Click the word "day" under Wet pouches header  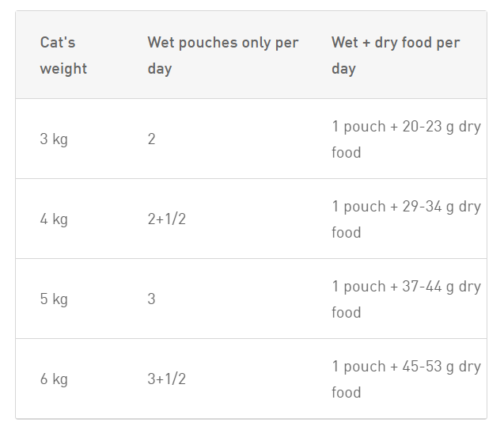click(160, 69)
